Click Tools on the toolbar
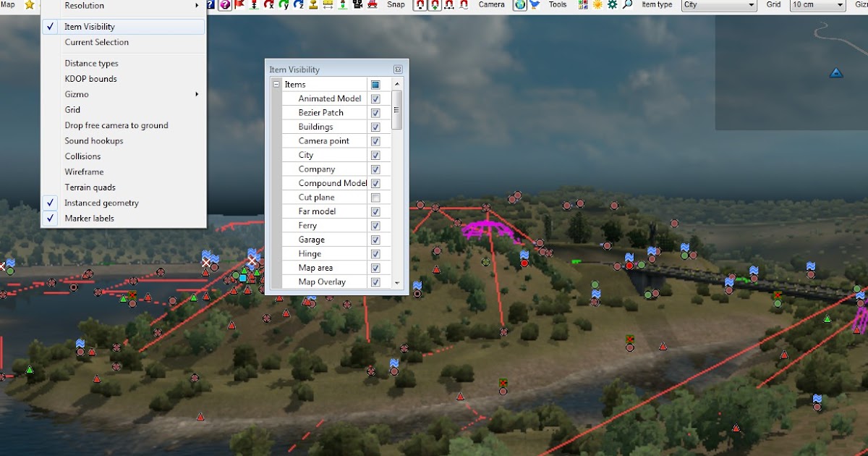The width and height of the screenshot is (868, 456). click(557, 5)
